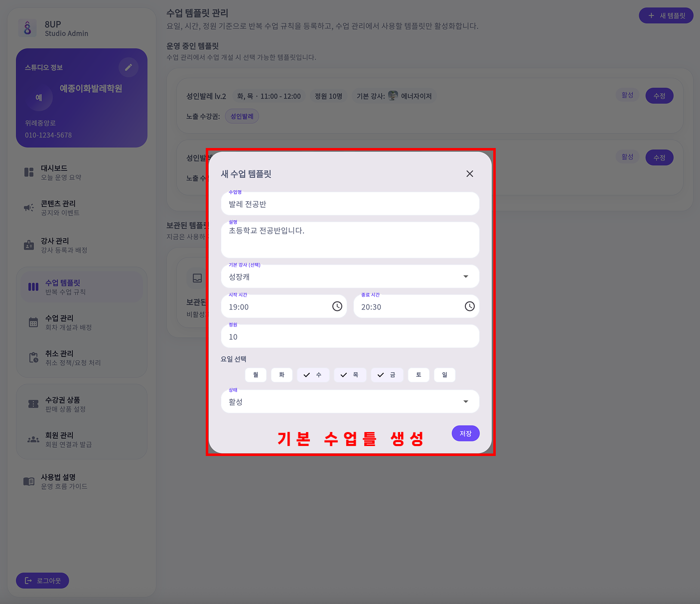Toggle the 일 day chip
Image resolution: width=700 pixels, height=604 pixels.
(x=444, y=375)
